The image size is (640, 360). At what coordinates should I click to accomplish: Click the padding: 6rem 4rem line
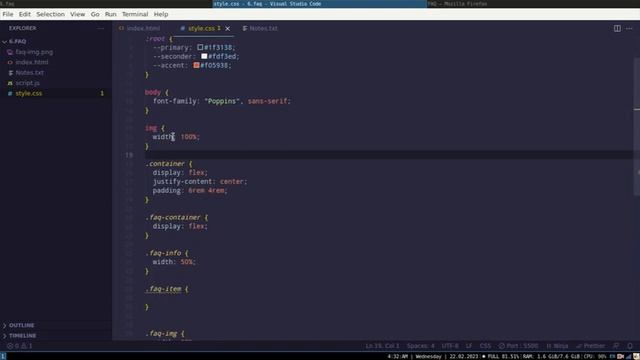(190, 191)
